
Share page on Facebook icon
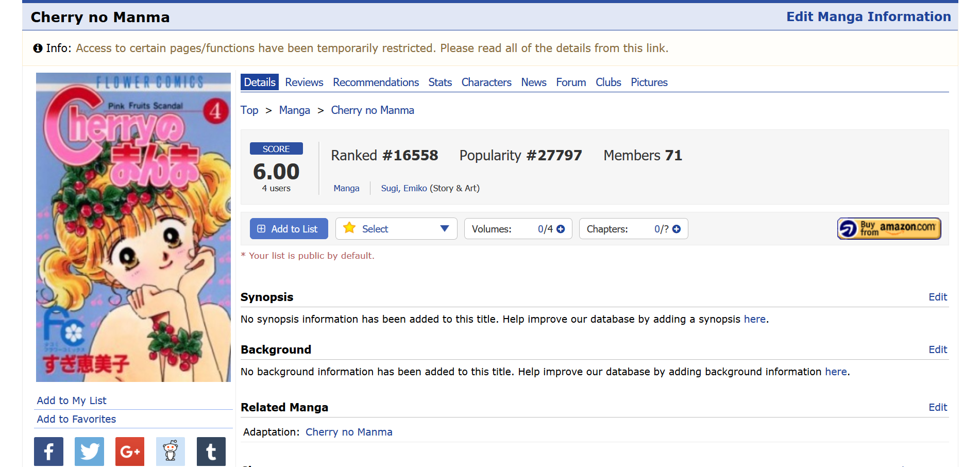point(48,452)
